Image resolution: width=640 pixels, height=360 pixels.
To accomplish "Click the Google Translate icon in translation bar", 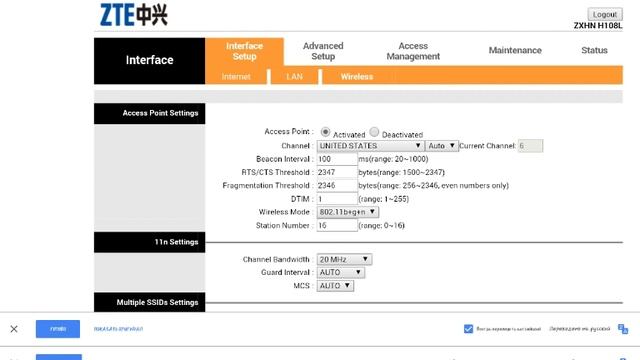I will 622,329.
